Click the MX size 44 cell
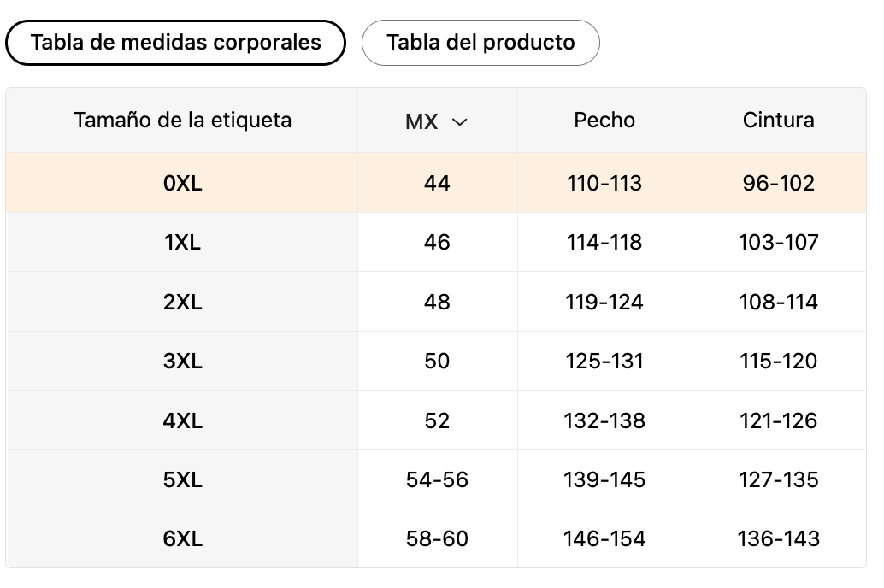Screen dimensions: 884x588 437,183
